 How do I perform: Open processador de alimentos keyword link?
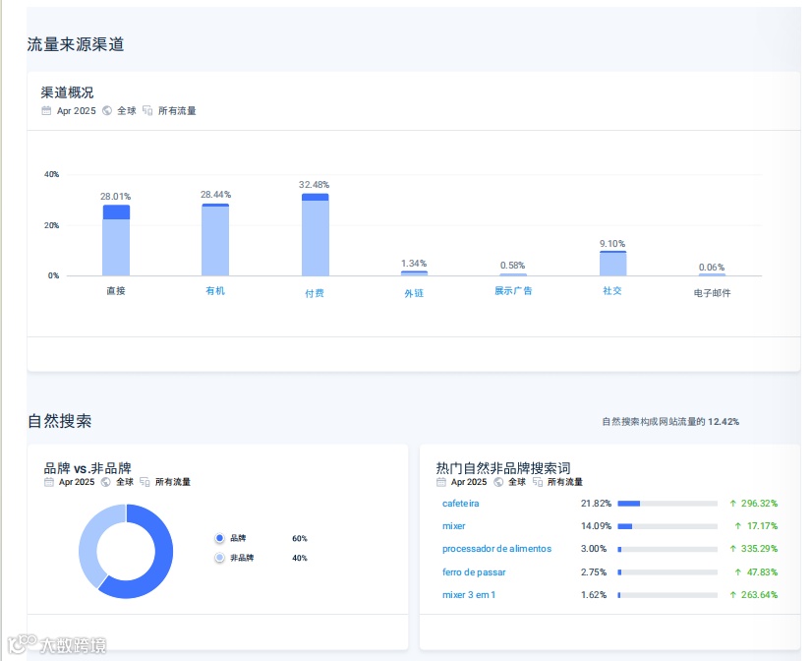pos(496,549)
